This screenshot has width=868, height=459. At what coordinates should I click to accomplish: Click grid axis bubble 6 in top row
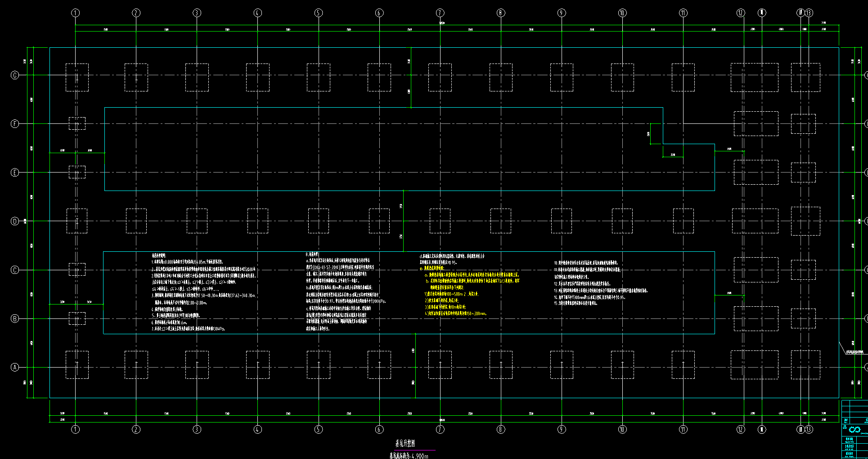[x=379, y=13]
